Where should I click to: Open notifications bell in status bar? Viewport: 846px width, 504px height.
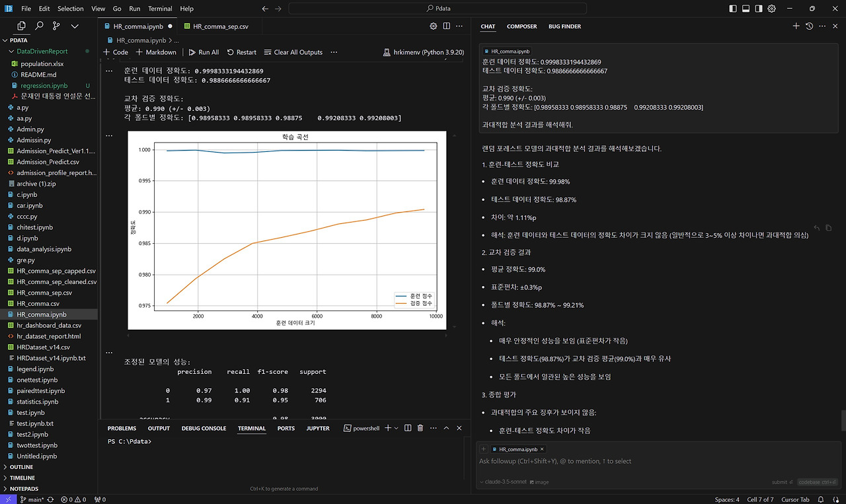822,499
